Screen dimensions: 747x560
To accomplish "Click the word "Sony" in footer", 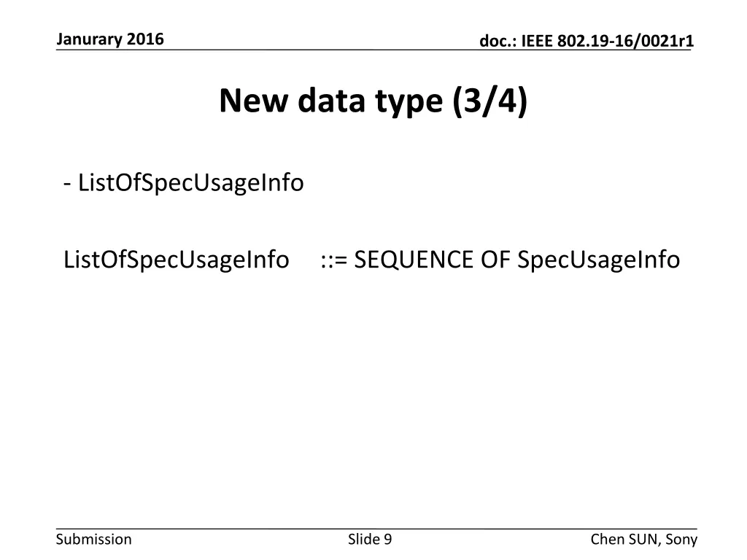I will coord(682,540).
